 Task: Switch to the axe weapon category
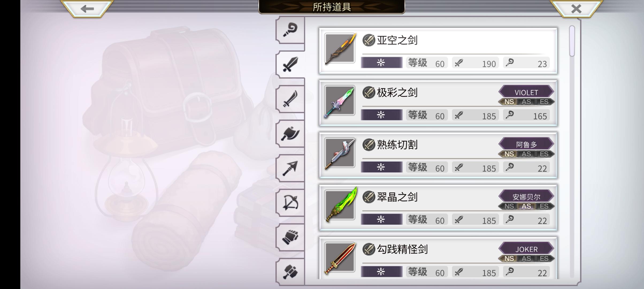(290, 134)
